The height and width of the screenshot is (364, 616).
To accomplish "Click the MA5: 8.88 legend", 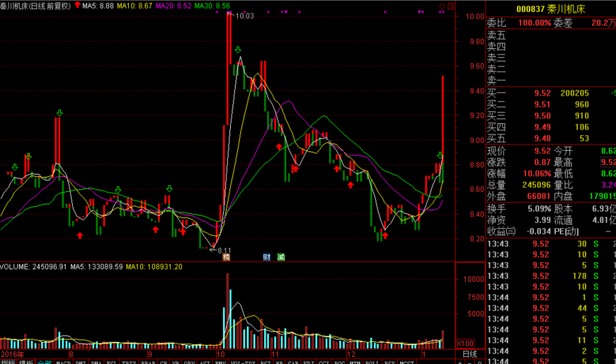I will (98, 6).
